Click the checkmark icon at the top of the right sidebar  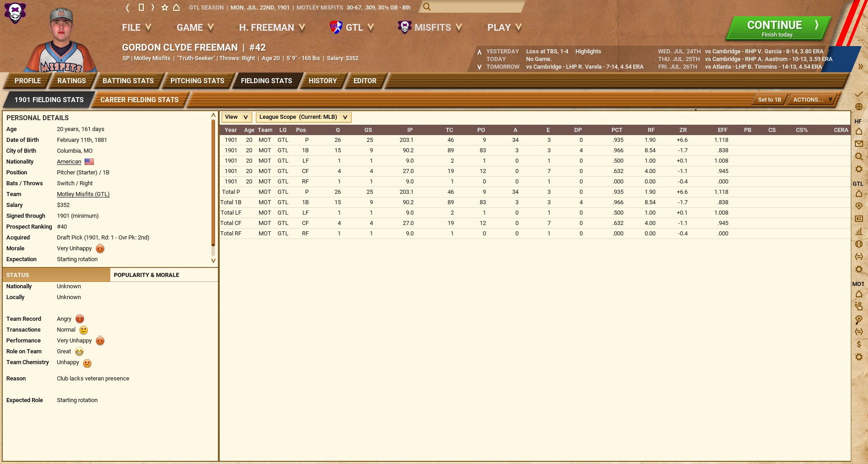point(859,94)
